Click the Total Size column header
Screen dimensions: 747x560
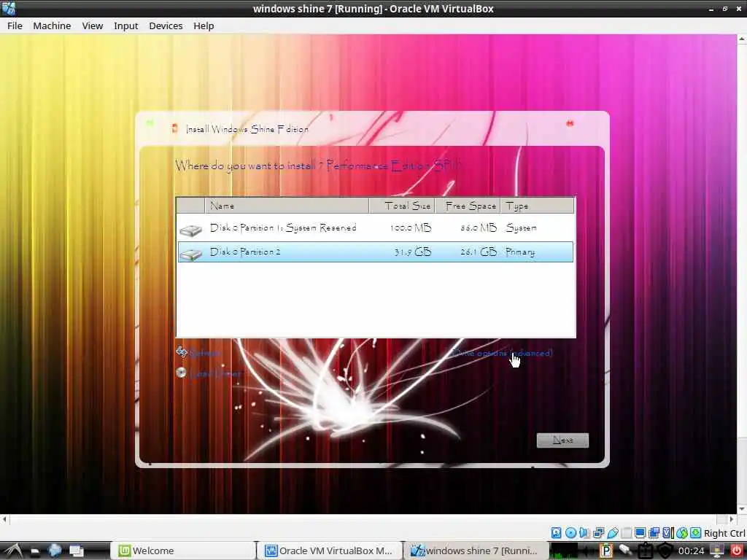coord(402,206)
